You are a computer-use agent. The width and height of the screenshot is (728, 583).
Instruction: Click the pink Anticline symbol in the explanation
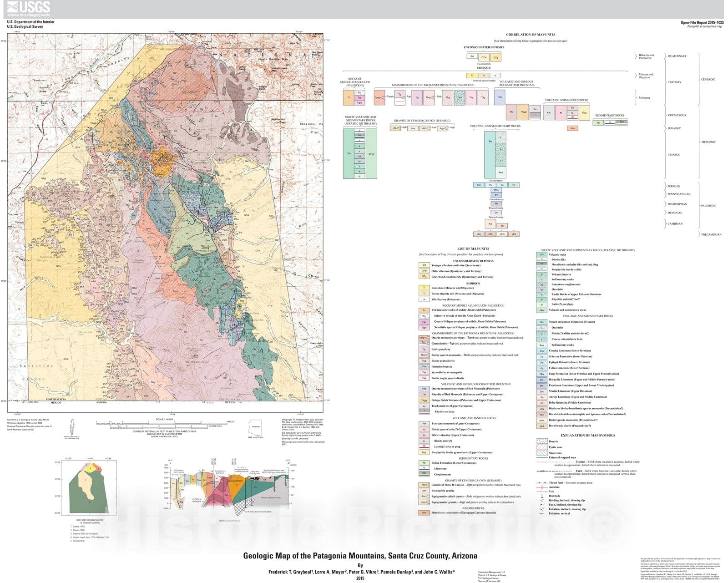click(541, 487)
